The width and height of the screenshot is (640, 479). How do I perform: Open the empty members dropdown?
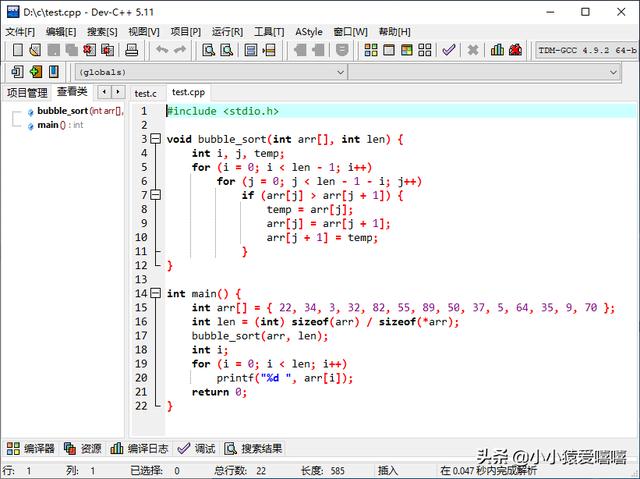(484, 72)
